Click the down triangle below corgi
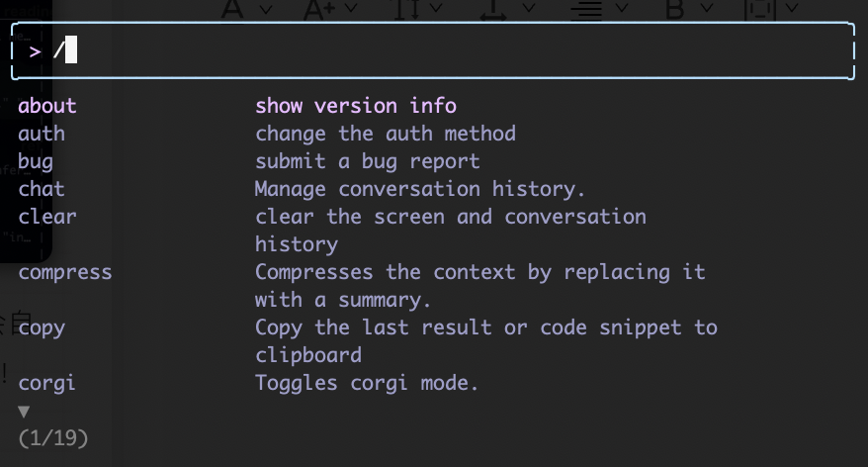 coord(24,412)
